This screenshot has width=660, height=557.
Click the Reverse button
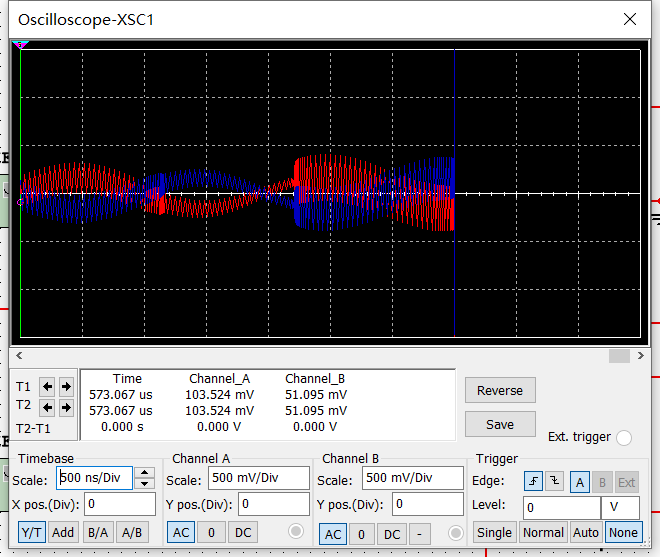coord(500,391)
